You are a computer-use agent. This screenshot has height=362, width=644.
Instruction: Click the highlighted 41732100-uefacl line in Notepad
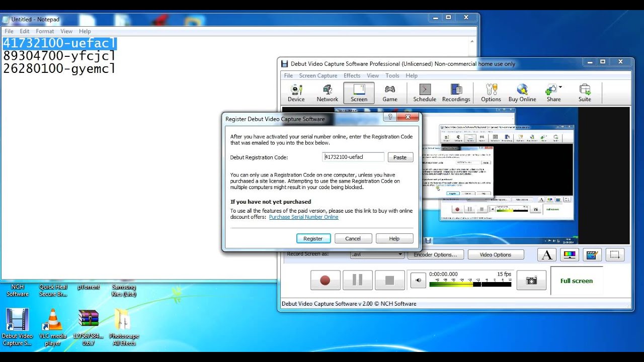pos(59,43)
